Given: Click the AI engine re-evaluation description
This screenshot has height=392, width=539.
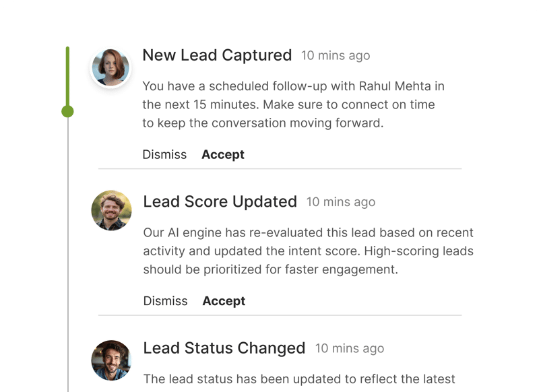Looking at the screenshot, I should pyautogui.click(x=308, y=251).
